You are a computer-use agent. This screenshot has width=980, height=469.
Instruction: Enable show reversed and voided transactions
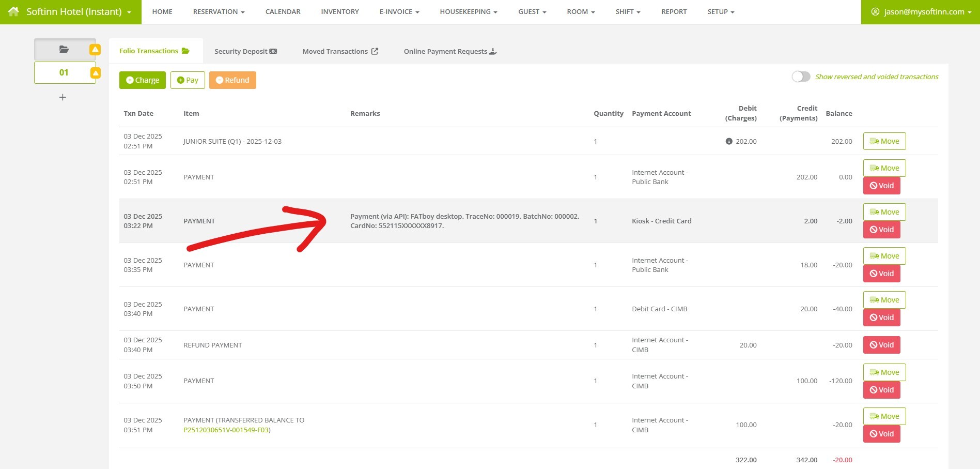pyautogui.click(x=801, y=77)
